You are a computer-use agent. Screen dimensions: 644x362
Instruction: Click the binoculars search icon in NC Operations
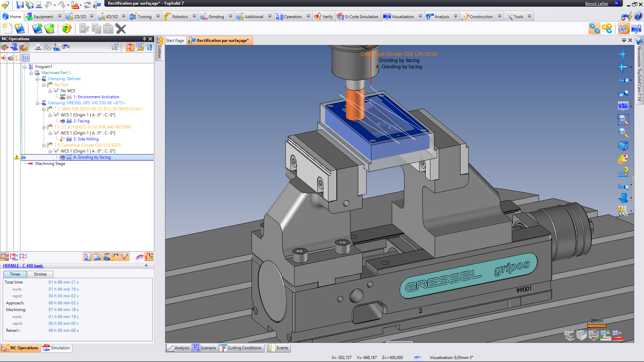(x=66, y=47)
